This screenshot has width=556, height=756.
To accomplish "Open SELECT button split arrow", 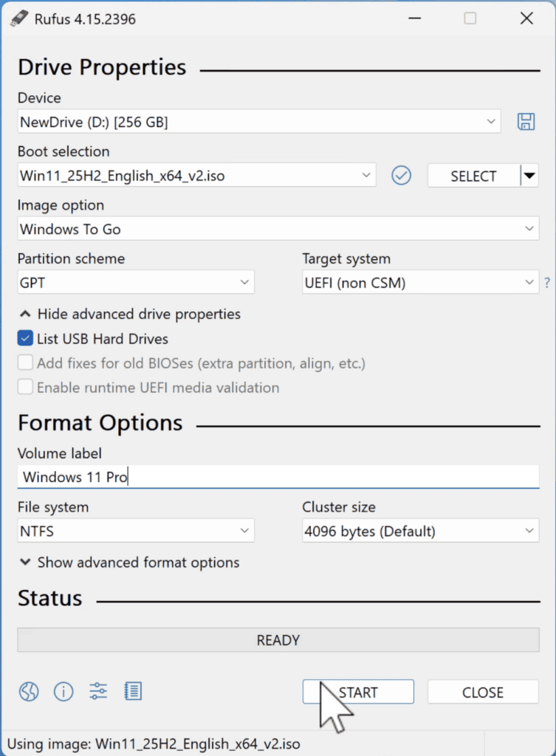I will (529, 176).
